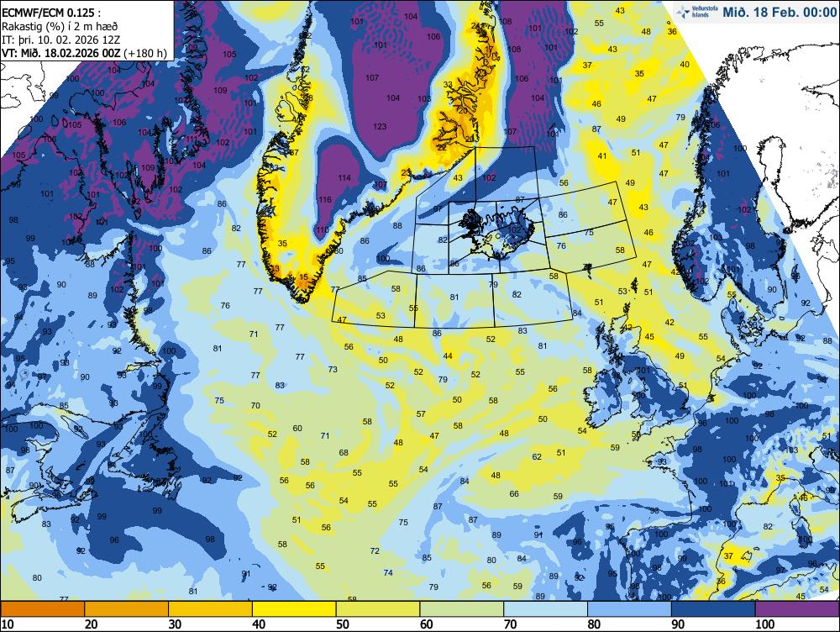Click the medium blue 80–90 legend swatch

coord(629,609)
